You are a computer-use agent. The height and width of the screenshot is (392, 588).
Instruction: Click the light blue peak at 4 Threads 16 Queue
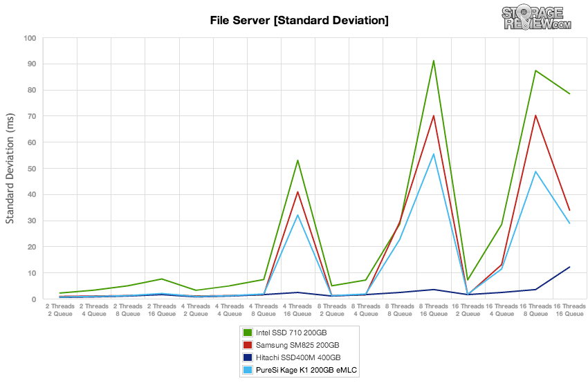coord(297,215)
